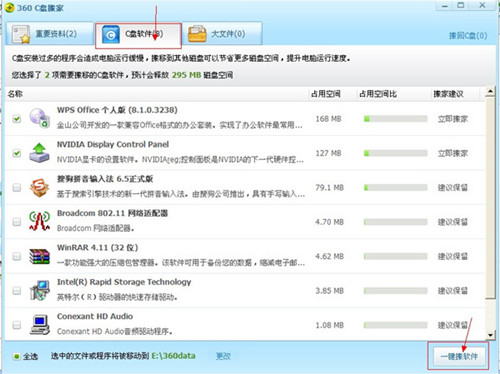Toggle the 全选 select-all checkbox
The width and height of the screenshot is (500, 374).
16,356
